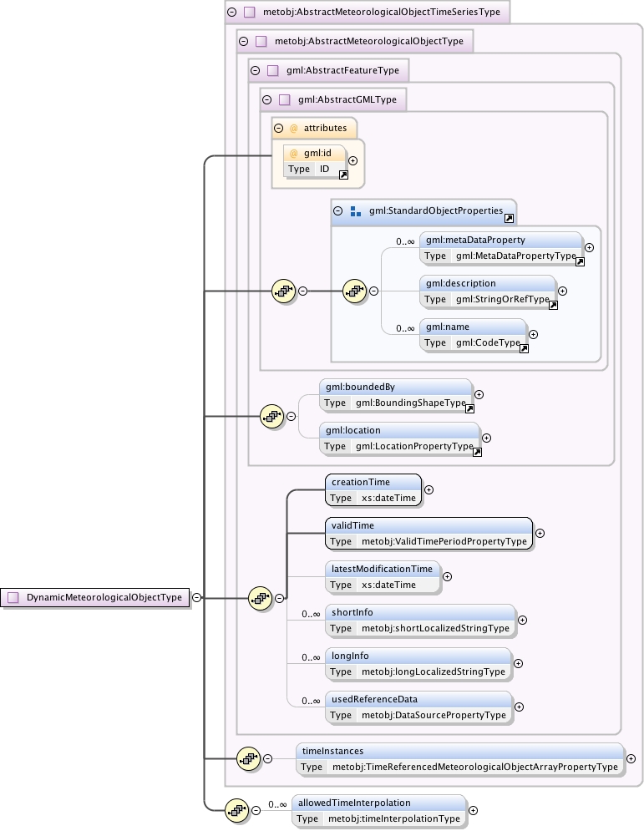Expand allowedTimeInterpolation element

tap(473, 810)
